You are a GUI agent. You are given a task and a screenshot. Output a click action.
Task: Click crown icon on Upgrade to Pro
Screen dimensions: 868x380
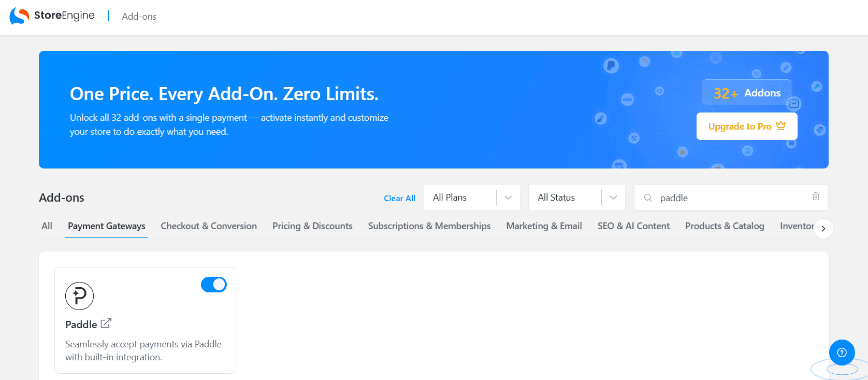click(x=781, y=125)
